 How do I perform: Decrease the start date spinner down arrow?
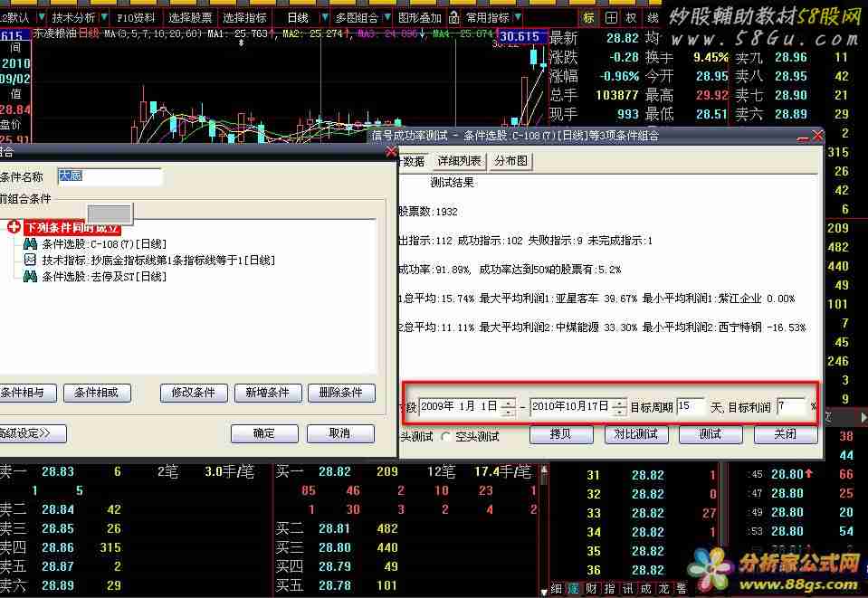[508, 412]
